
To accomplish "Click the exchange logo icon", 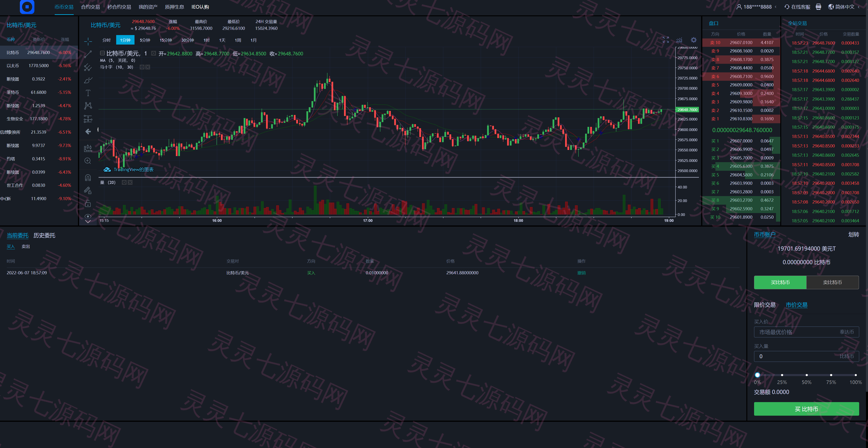I will coord(27,7).
